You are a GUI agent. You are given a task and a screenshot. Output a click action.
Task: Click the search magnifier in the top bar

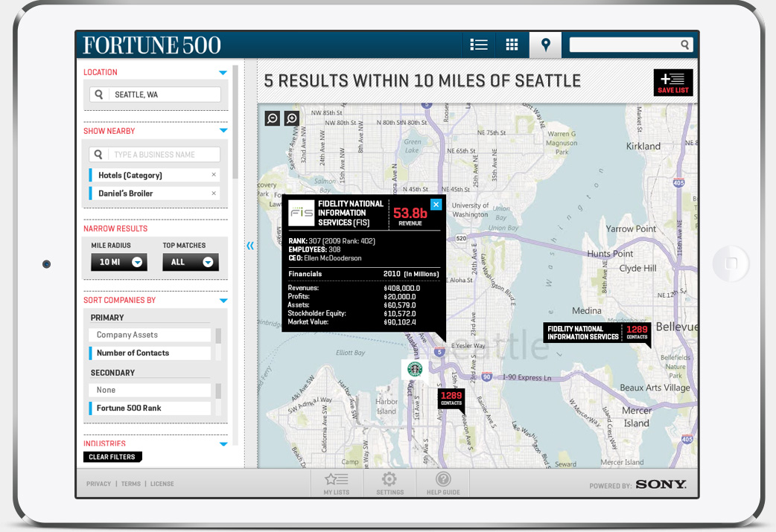[684, 44]
